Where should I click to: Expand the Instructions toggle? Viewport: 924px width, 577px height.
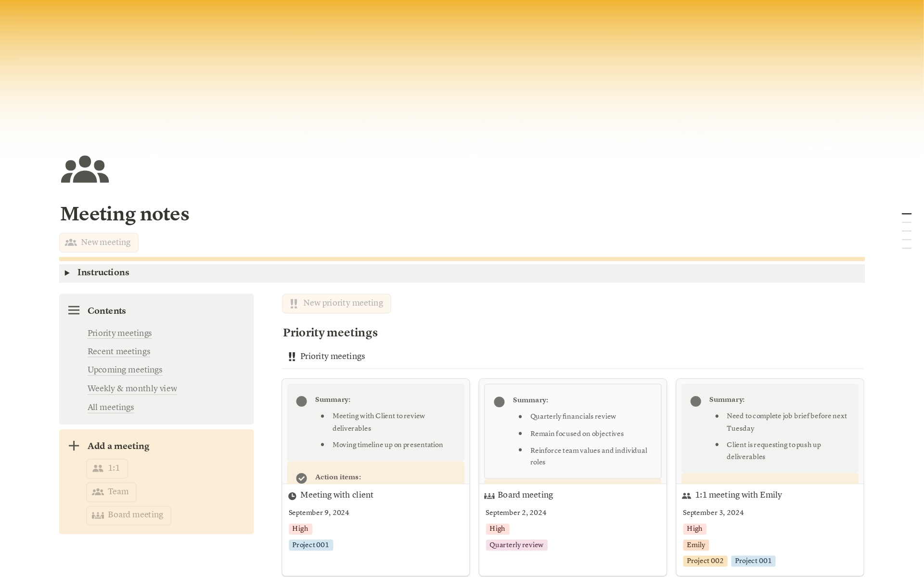coord(67,273)
